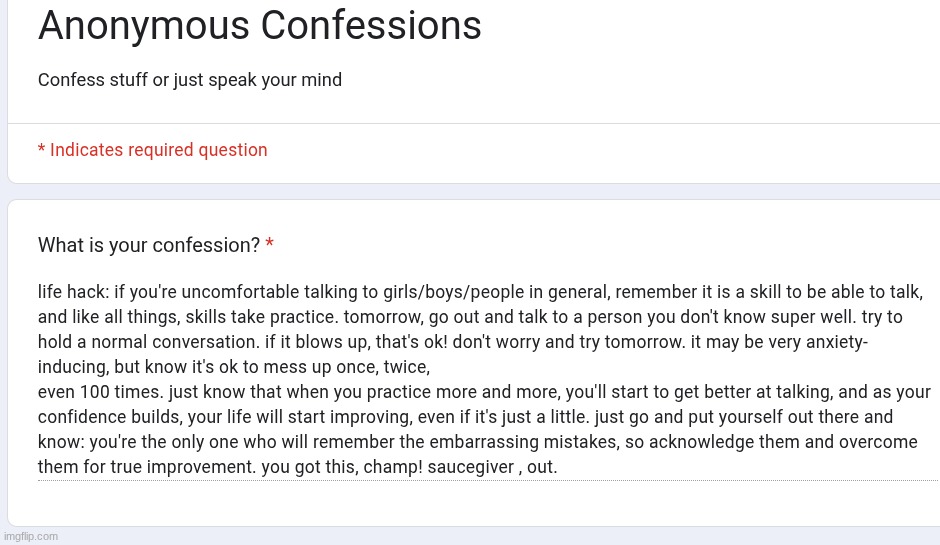Viewport: 940px width, 545px height.
Task: Click the red asterisk before "Indicates required question"
Action: (x=41, y=148)
